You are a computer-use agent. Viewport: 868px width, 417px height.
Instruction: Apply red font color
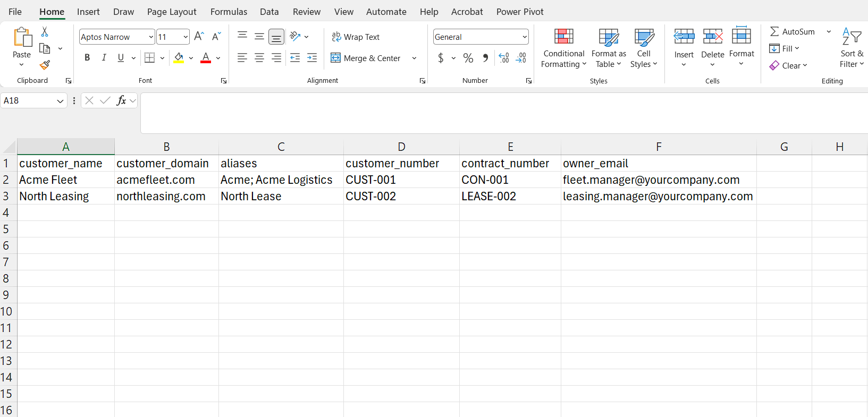click(x=206, y=58)
